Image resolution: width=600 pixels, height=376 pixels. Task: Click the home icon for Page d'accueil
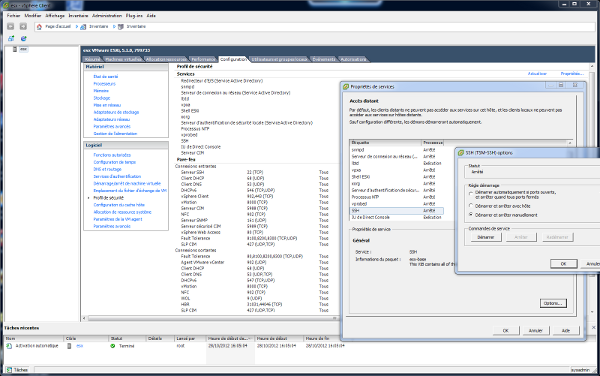(39, 27)
